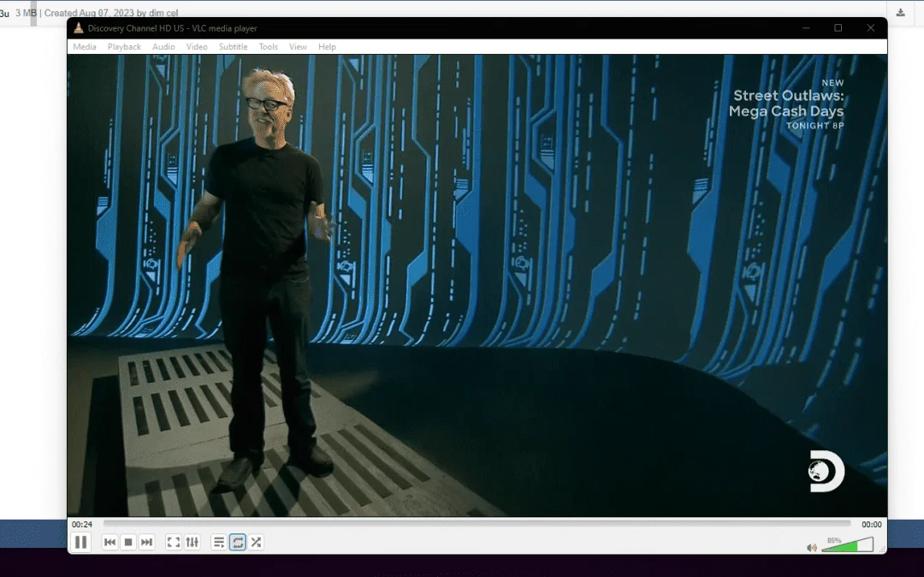Toggle shuffle random playback
Image resolution: width=924 pixels, height=577 pixels.
tap(257, 542)
